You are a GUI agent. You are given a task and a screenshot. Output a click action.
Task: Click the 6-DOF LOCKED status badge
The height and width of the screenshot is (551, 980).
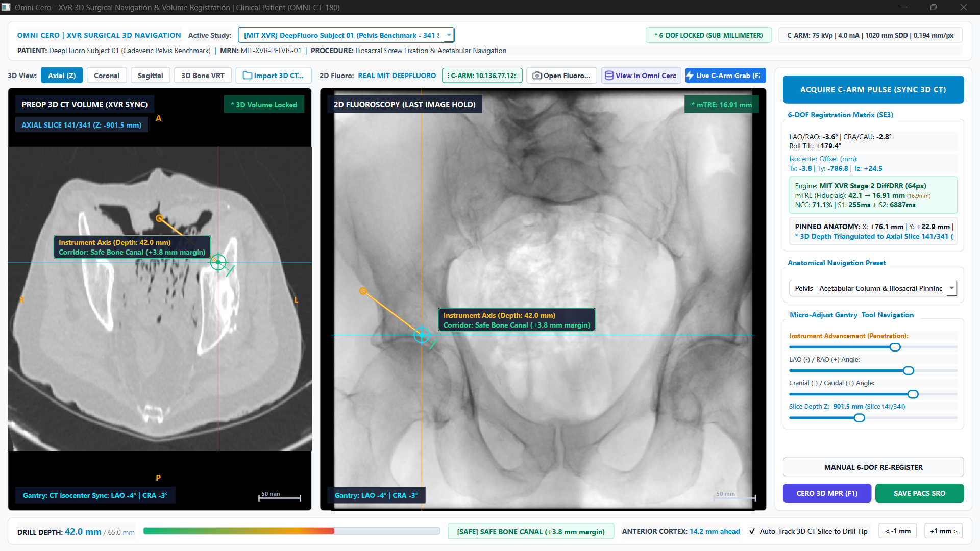[708, 35]
